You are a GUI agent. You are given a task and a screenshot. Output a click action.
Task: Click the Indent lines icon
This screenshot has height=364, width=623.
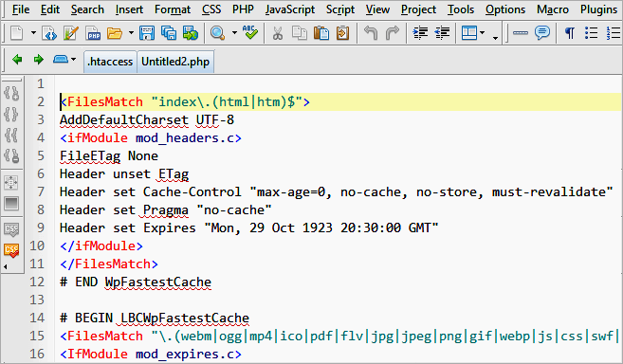tap(420, 33)
